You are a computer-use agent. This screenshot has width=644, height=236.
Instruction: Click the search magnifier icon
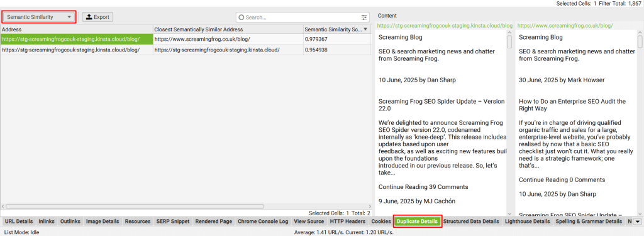pos(241,18)
